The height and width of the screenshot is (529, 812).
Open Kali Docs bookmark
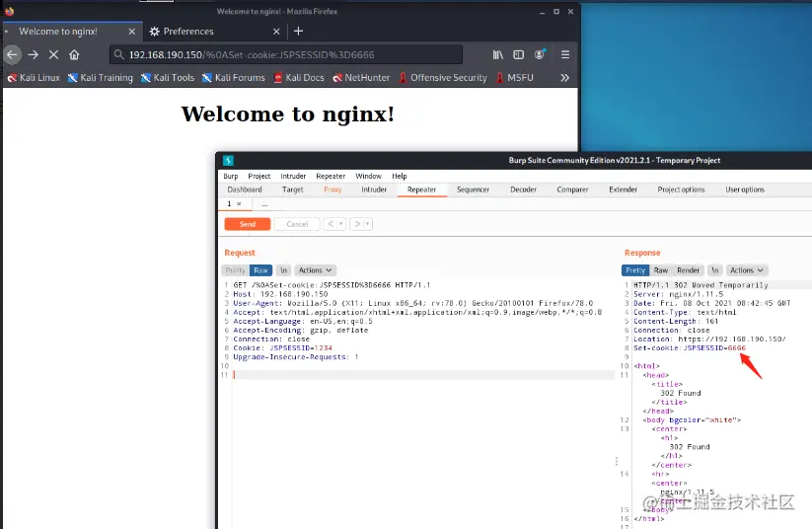[299, 78]
